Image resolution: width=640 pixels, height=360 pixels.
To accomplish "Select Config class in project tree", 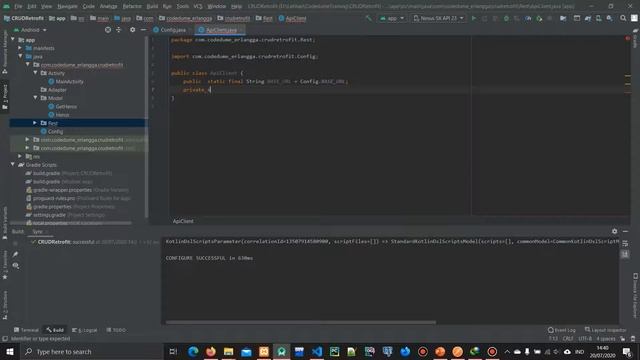I will point(52,131).
